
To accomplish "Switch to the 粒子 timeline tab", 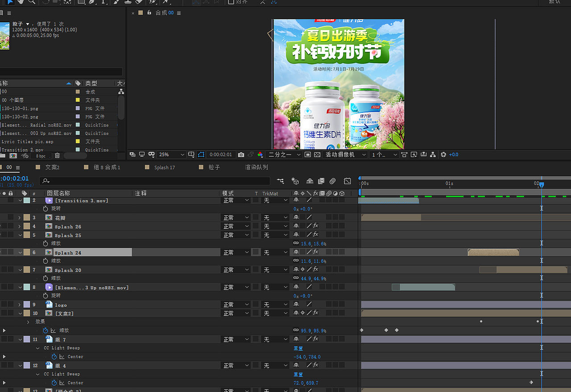I will point(214,167).
